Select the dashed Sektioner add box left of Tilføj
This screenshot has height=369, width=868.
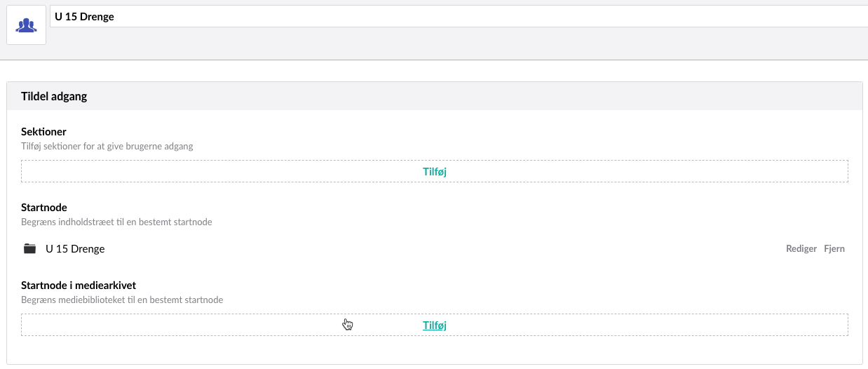click(x=222, y=171)
